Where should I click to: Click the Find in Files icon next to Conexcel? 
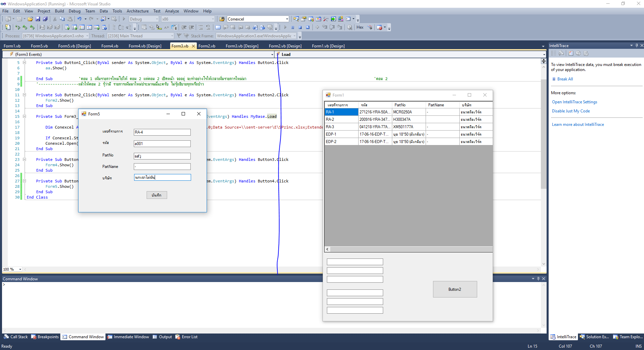222,19
